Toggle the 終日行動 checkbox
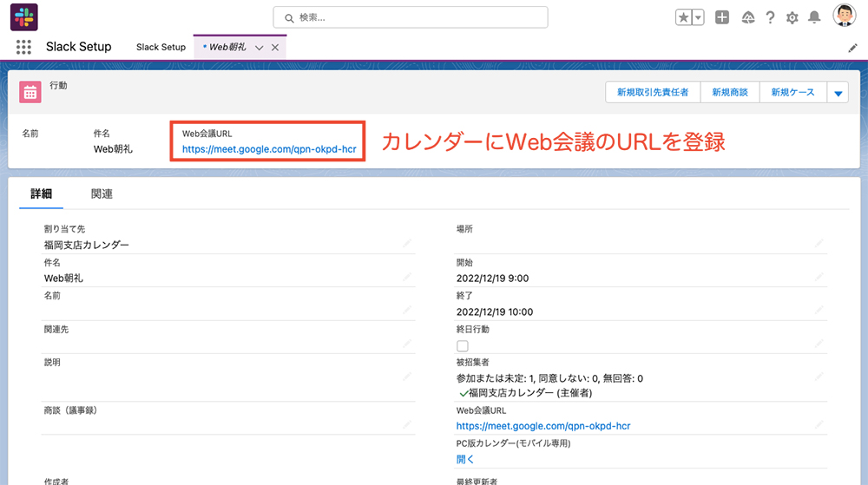This screenshot has width=868, height=485. click(463, 345)
